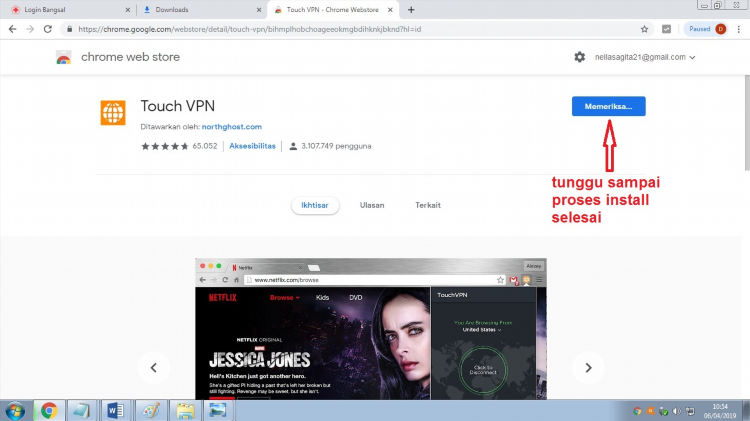Open Chrome Web Store settings gear

pyautogui.click(x=579, y=57)
